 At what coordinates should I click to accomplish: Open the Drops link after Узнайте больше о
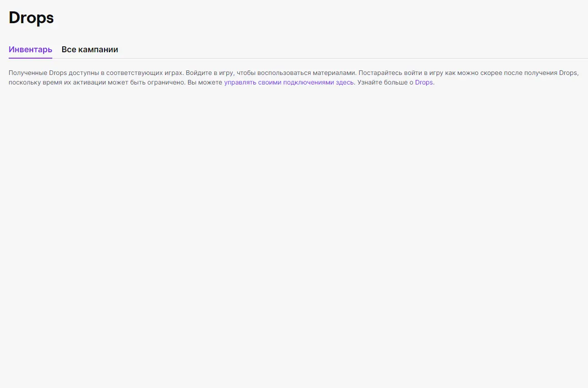[x=424, y=83]
